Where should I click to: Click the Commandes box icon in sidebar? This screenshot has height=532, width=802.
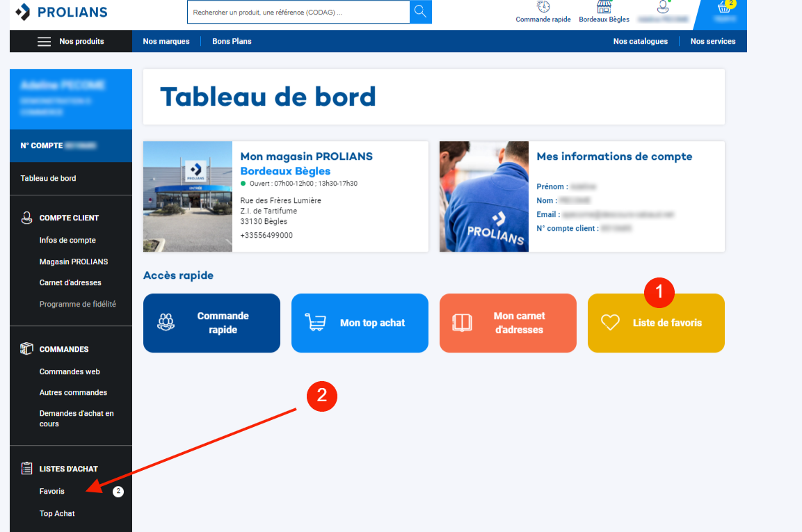click(26, 349)
